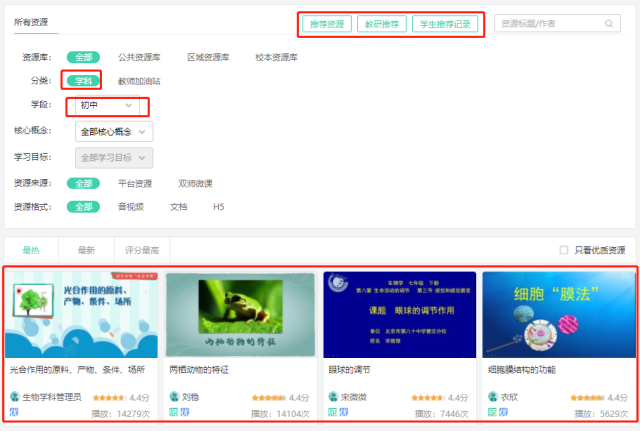This screenshot has width=640, height=431.
Task: Click the 资源标题/作者 search field
Action: click(557, 24)
